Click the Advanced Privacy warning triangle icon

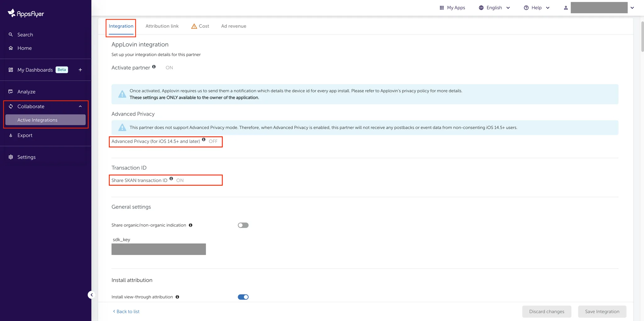(x=122, y=128)
